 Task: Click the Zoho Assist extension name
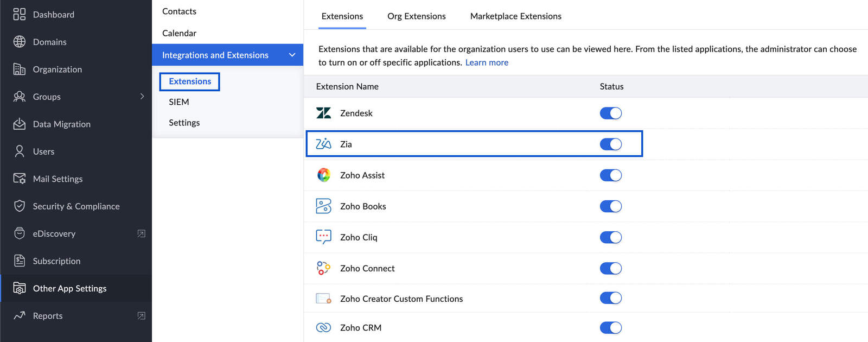point(362,175)
